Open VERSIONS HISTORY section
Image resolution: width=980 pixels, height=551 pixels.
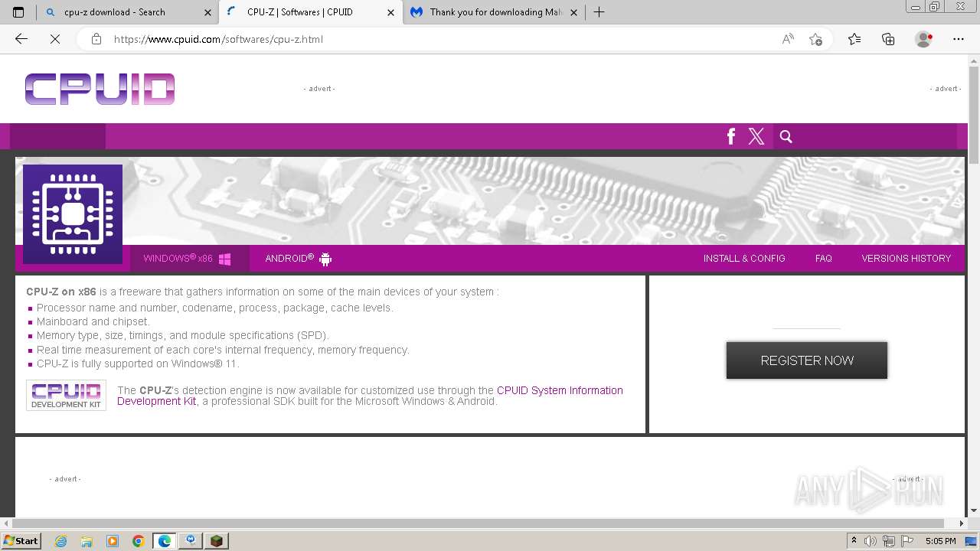(x=906, y=259)
